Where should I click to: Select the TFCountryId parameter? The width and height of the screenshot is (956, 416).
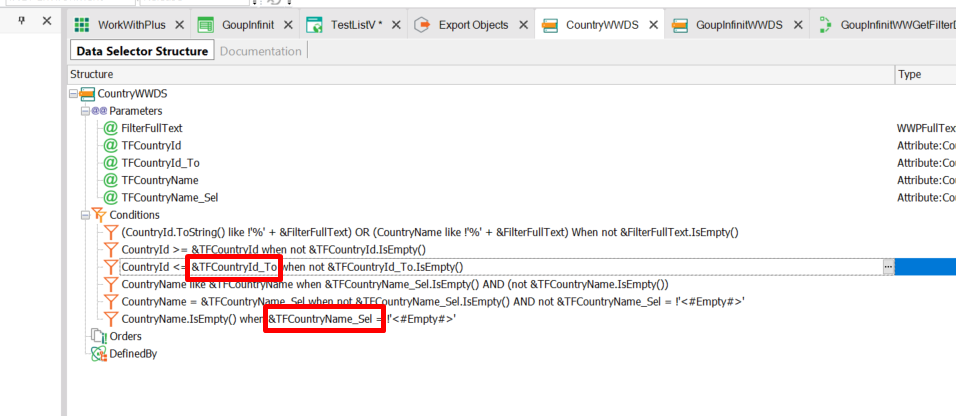click(151, 146)
